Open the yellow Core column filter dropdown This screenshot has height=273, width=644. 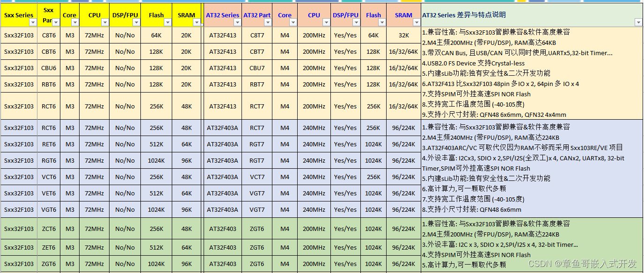pyautogui.click(x=75, y=22)
